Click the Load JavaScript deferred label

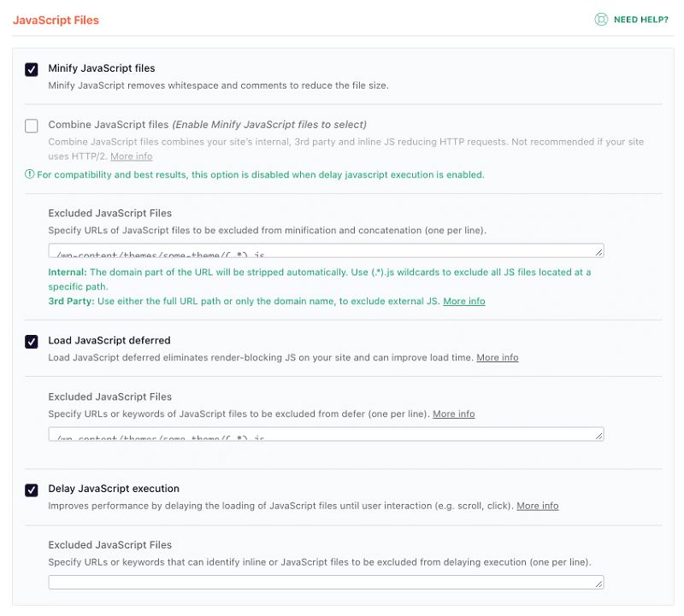coord(109,341)
